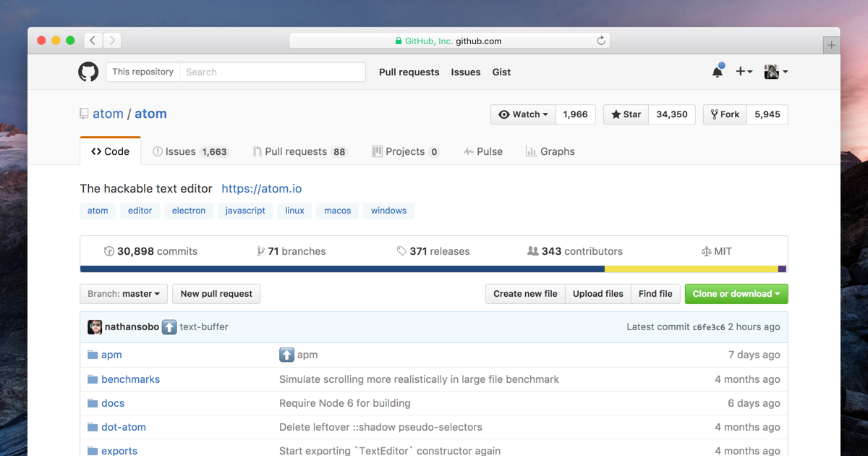Open the Branch: master dropdown
This screenshot has width=868, height=456.
point(123,294)
